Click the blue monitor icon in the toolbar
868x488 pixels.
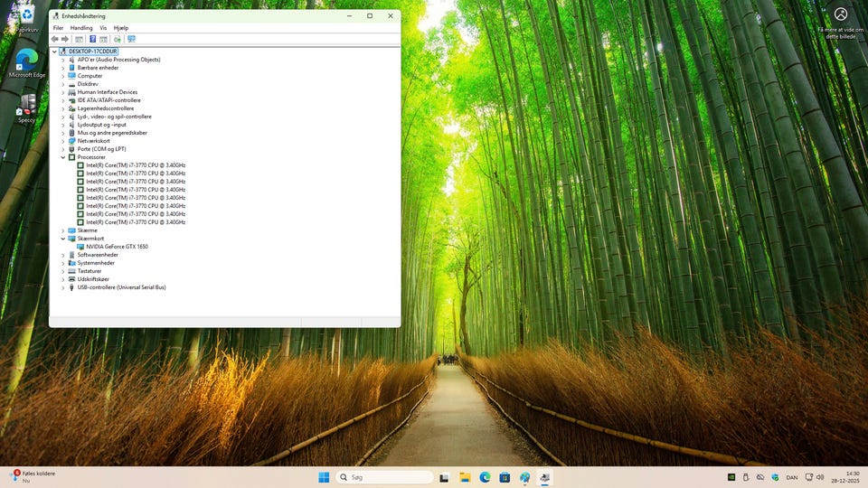pos(131,39)
